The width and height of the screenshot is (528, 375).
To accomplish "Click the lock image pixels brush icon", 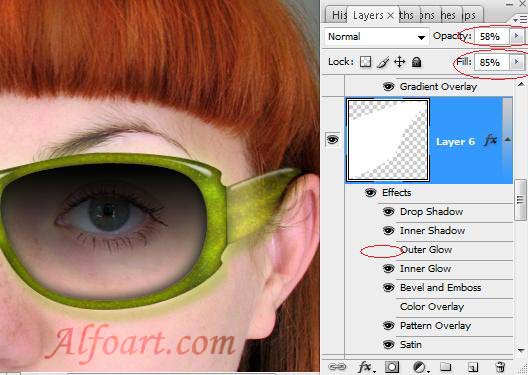I will 383,62.
